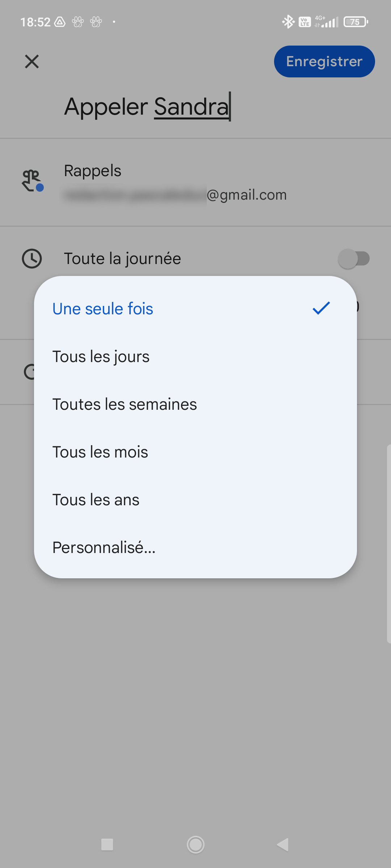Select Toutes les semaines recurrence
391x868 pixels.
coord(125,404)
